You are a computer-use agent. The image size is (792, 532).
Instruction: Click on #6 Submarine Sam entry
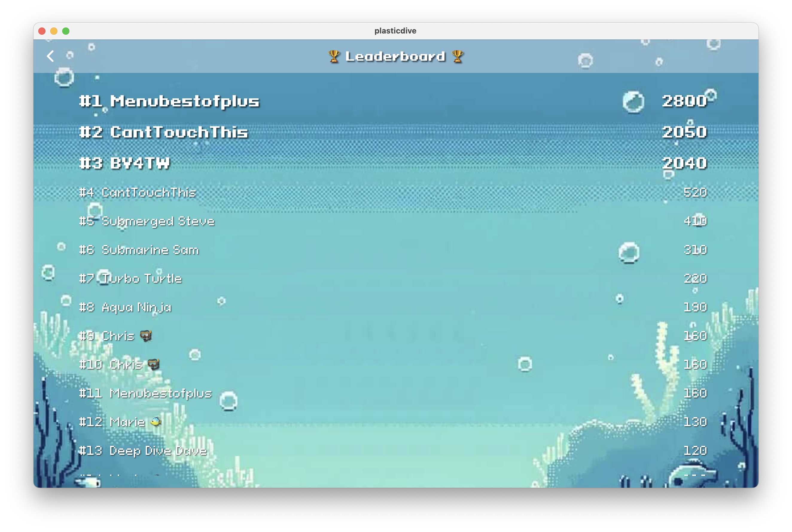(139, 250)
